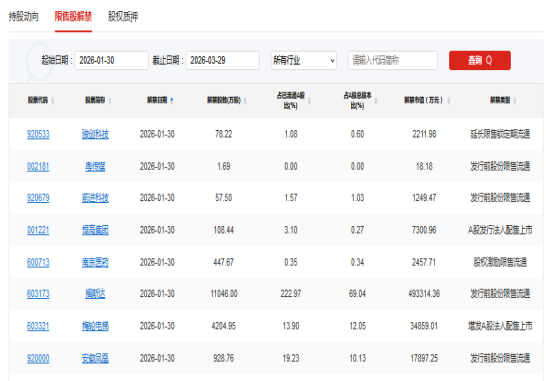Select the 17897.25 market value cell
Image resolution: width=555 pixels, height=381 pixels.
[x=424, y=358]
